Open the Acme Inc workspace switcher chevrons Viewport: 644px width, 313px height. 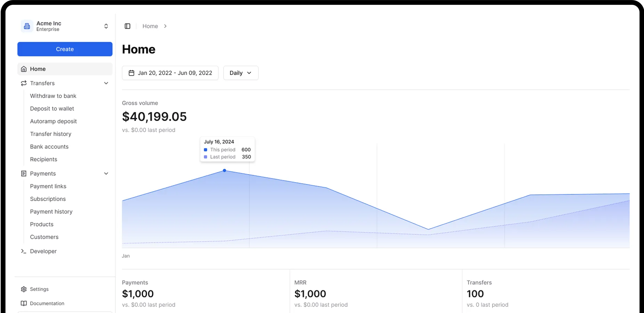pos(106,26)
